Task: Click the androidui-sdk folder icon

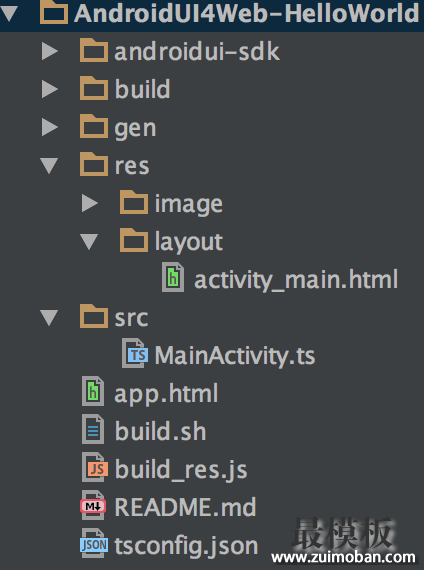Action: tap(94, 50)
